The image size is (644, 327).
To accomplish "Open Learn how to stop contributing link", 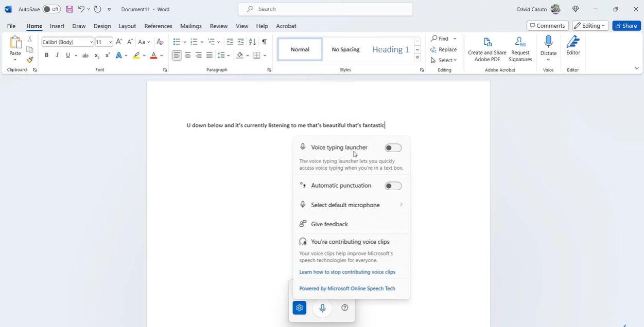I will point(347,272).
